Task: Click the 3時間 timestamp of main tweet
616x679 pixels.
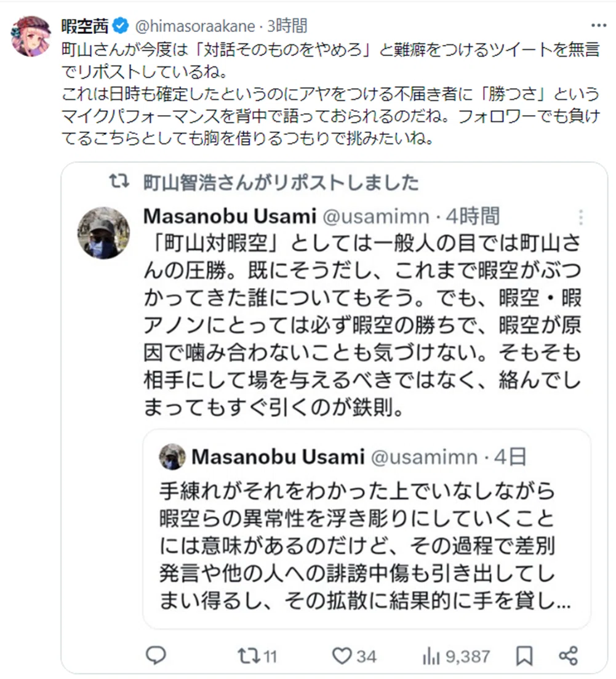Action: (287, 26)
